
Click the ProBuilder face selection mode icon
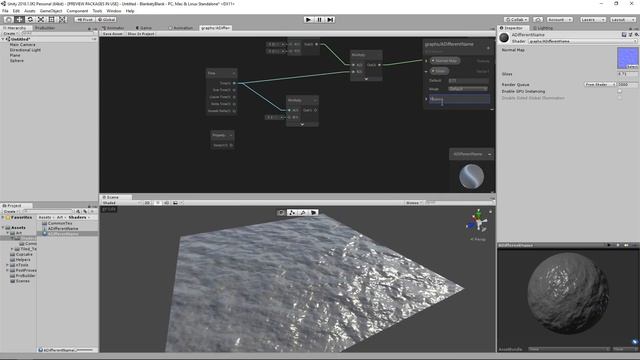click(x=313, y=213)
